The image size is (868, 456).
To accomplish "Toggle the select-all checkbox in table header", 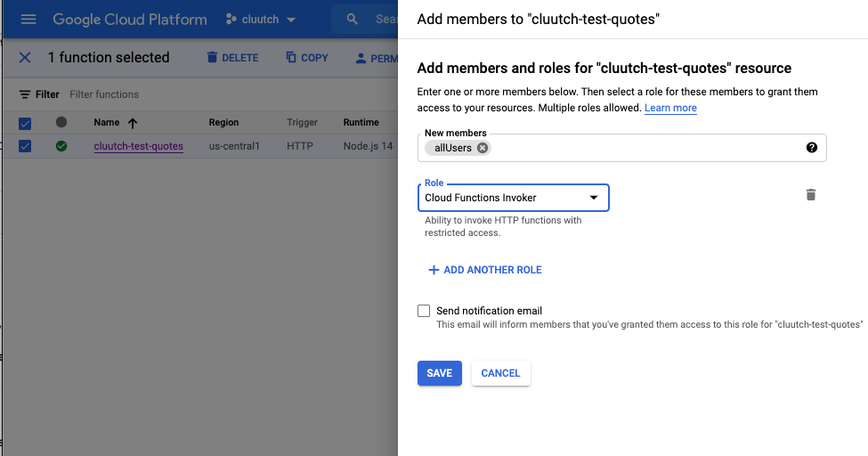I will (x=25, y=123).
